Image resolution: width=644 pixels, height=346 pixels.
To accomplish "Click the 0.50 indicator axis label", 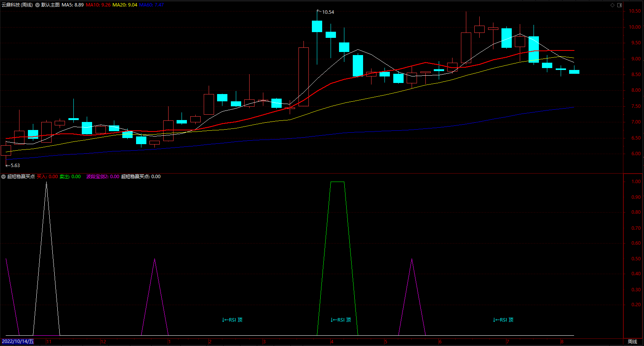I will point(636,259).
